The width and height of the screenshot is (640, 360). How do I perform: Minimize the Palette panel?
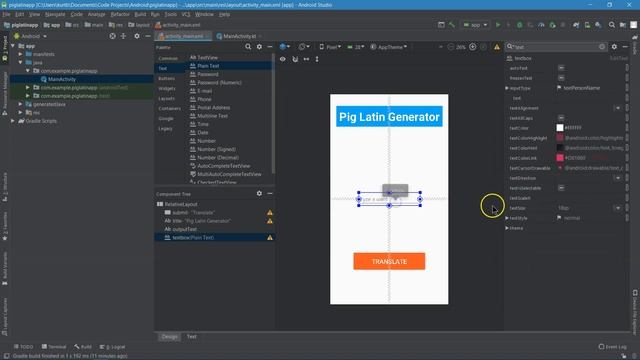270,47
